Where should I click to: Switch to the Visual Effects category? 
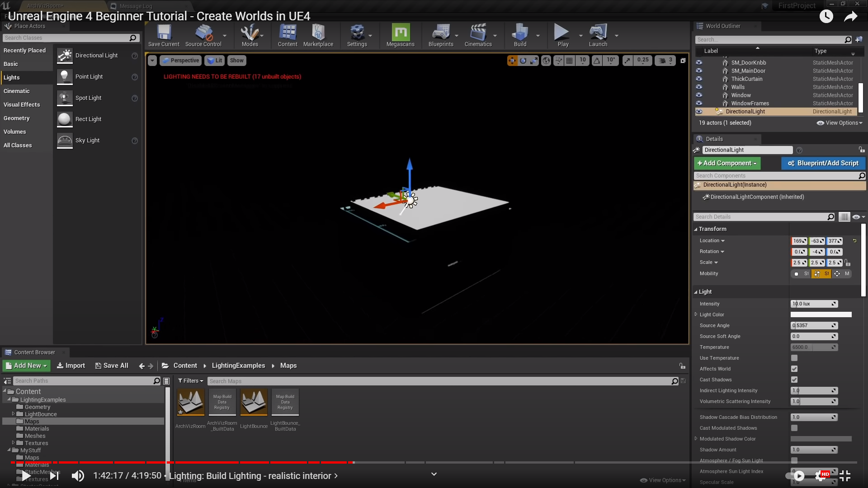click(22, 105)
